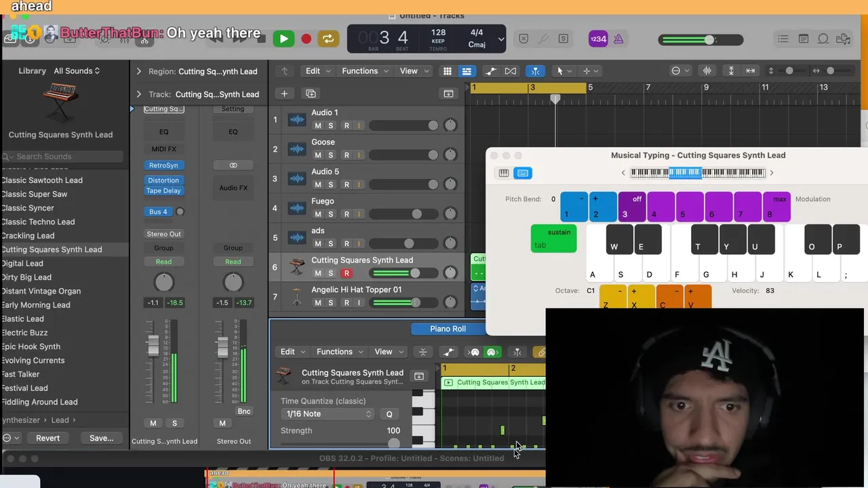Toggle the blue Catch Playhead button
This screenshot has width=868, height=488.
[x=535, y=70]
